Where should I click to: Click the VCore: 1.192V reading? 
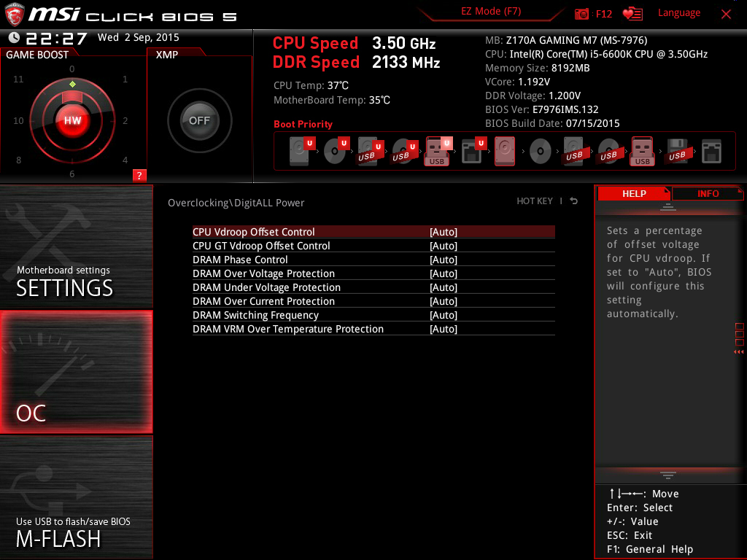[517, 82]
